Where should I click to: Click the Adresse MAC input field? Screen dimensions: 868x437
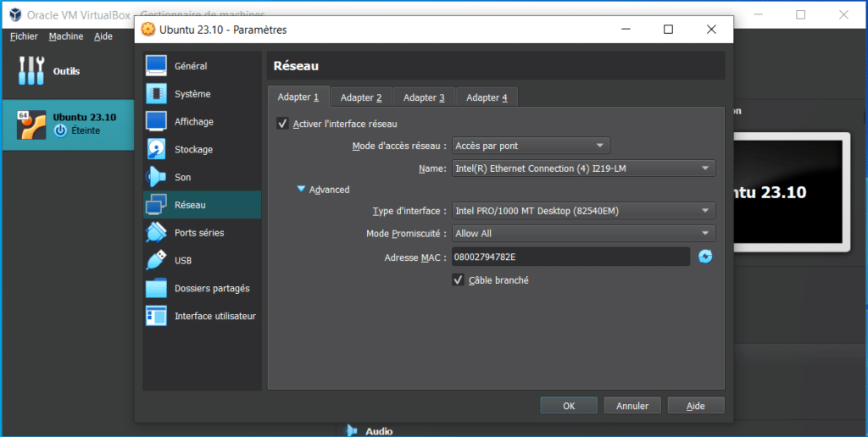[570, 257]
